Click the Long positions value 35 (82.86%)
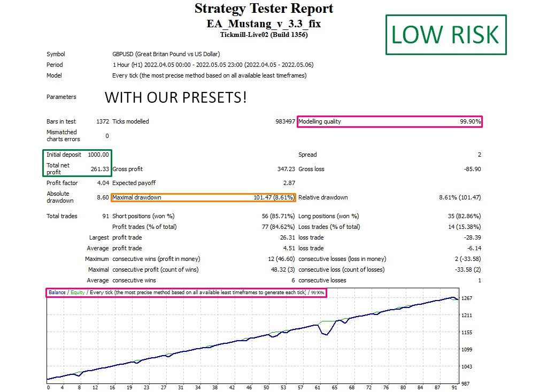 (464, 216)
